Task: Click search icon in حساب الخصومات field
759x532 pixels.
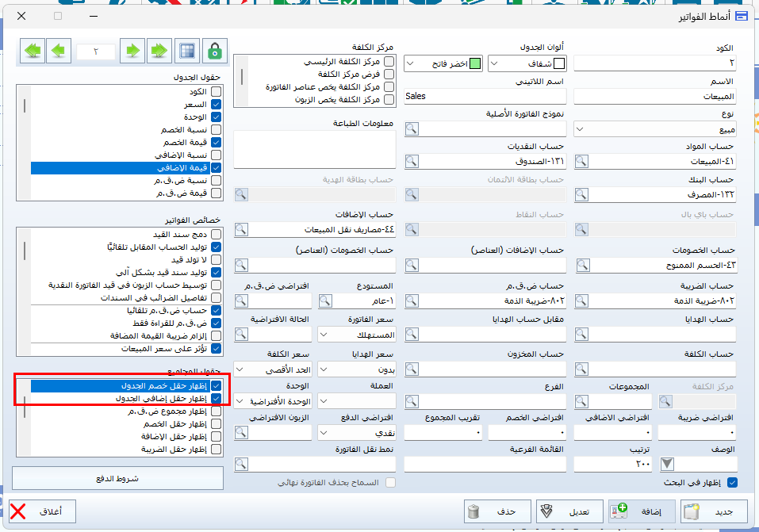Action: (581, 264)
